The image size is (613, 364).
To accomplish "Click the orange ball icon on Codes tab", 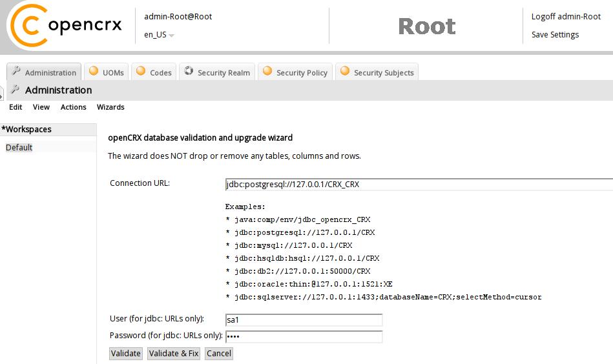I will (141, 71).
